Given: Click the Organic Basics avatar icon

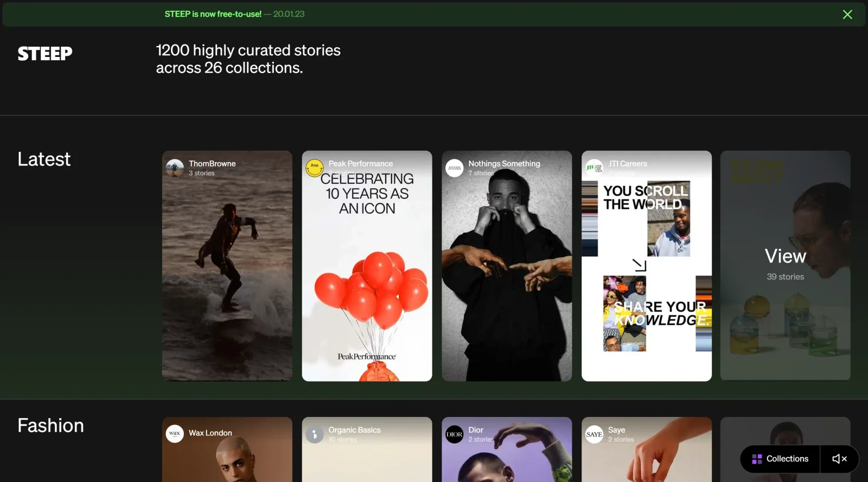Looking at the screenshot, I should tap(315, 434).
